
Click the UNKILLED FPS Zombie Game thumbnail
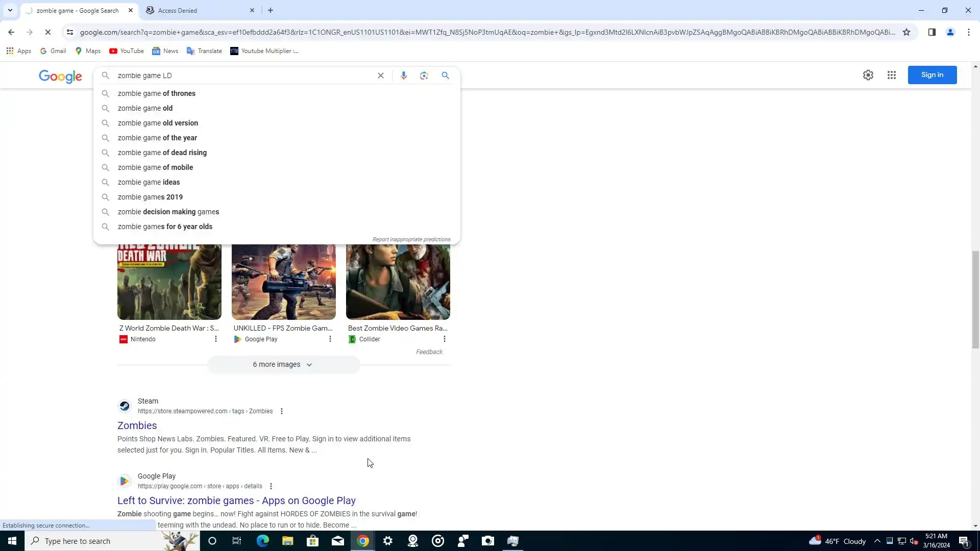pos(283,282)
